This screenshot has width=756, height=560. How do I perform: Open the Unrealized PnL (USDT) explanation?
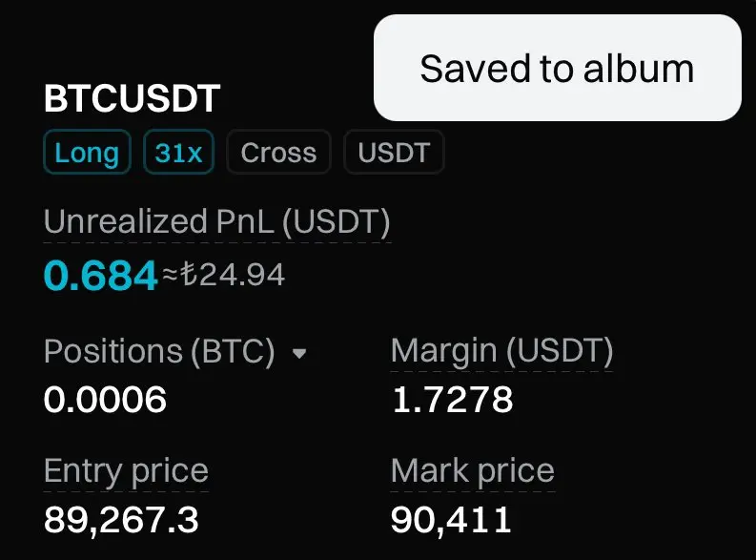pos(217,222)
